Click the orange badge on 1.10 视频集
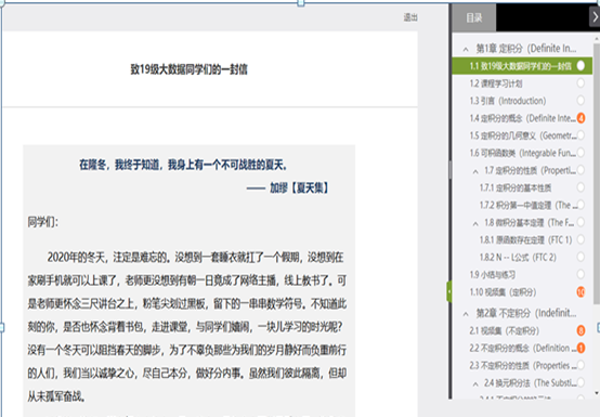This screenshot has width=600, height=417. pos(580,291)
